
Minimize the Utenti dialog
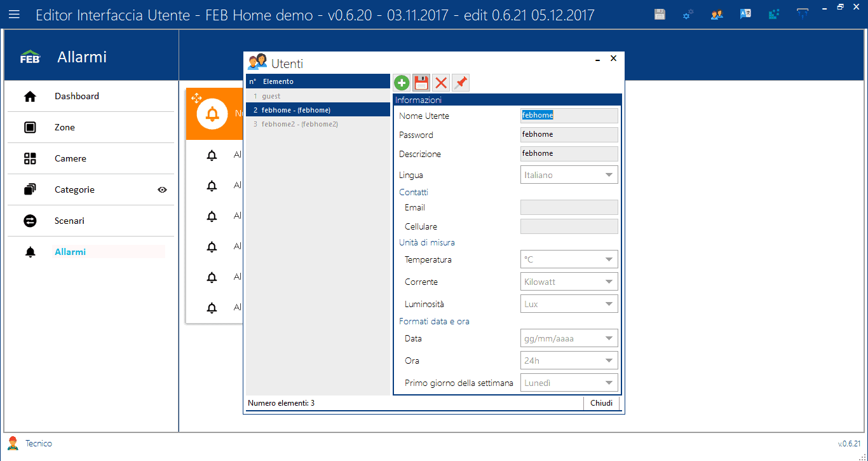(598, 59)
